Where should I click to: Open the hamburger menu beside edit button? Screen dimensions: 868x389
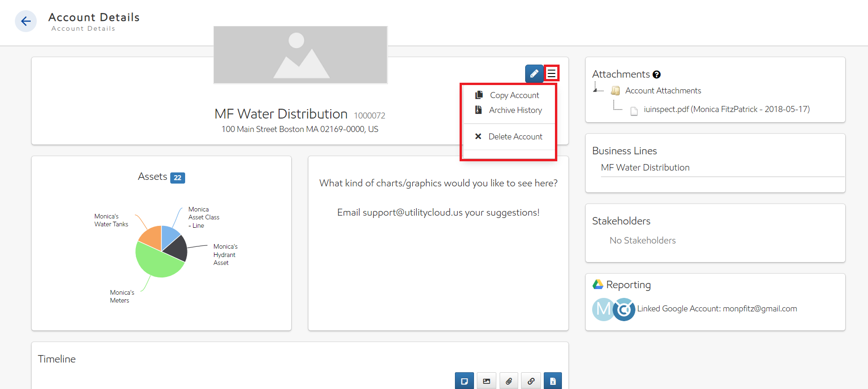pos(551,73)
